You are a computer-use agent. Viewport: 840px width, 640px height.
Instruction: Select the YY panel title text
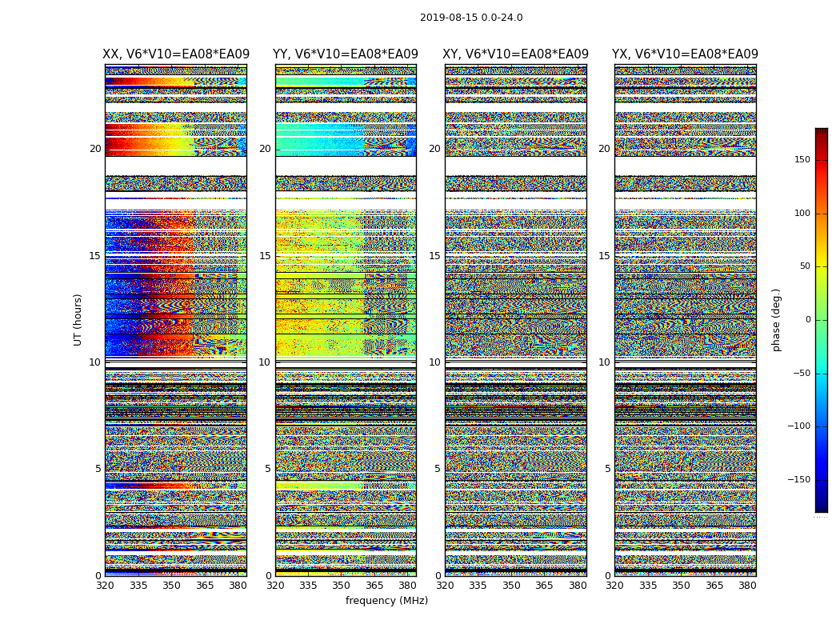click(x=346, y=54)
